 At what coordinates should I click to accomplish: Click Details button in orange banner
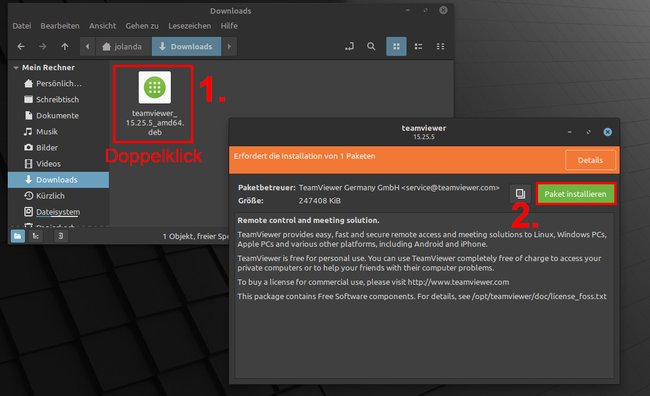point(590,160)
